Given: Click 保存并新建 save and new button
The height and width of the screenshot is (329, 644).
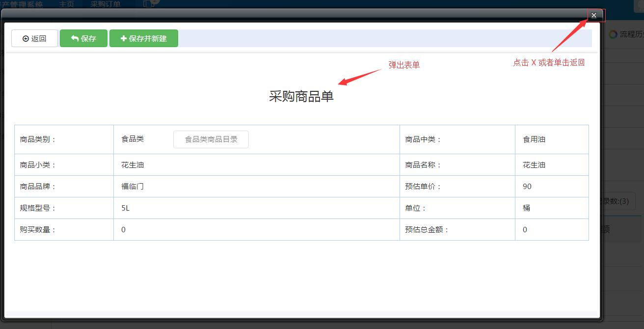Looking at the screenshot, I should coord(144,38).
